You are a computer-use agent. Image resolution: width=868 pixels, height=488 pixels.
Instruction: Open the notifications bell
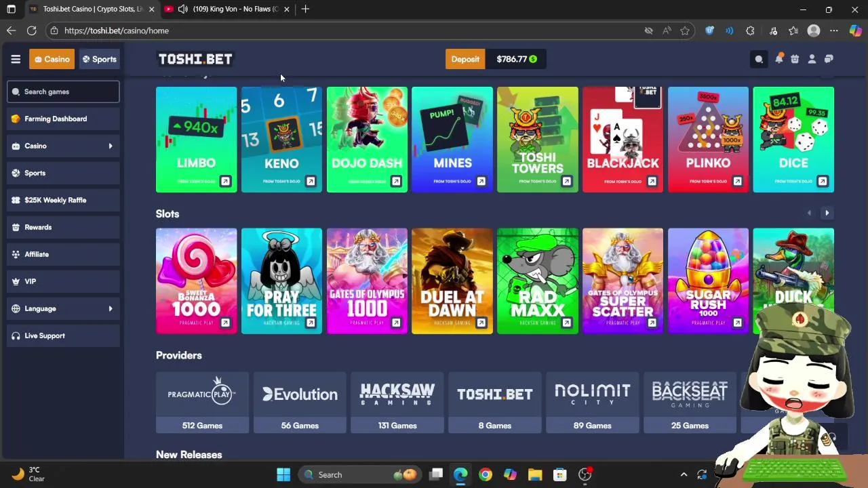tap(778, 59)
